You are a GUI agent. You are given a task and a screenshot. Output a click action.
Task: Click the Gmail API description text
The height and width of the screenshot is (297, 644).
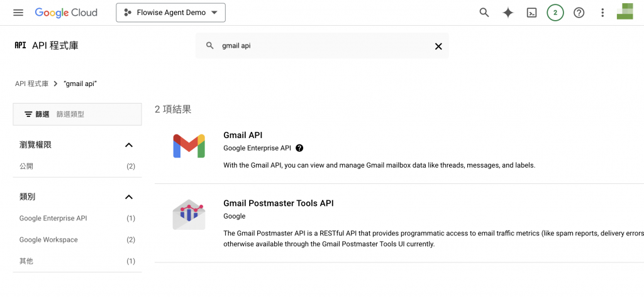pos(379,165)
